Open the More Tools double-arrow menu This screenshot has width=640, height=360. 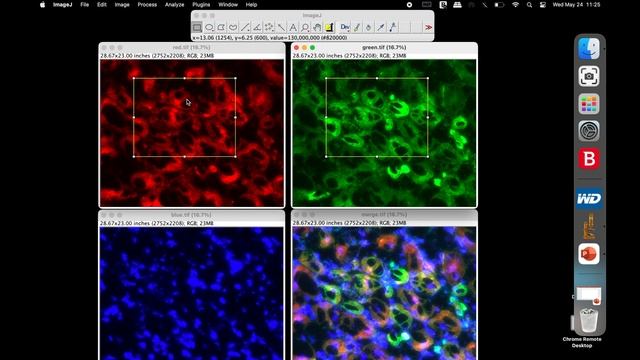428,27
